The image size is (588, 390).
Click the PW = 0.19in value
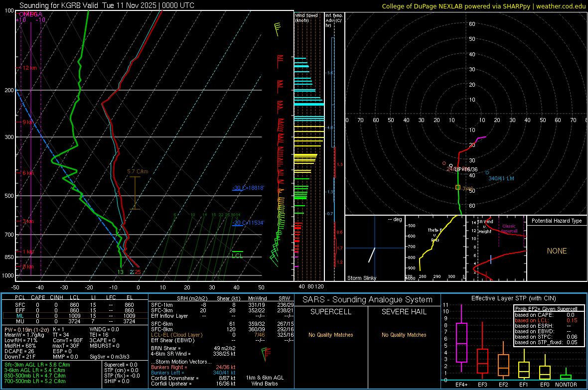(x=27, y=330)
